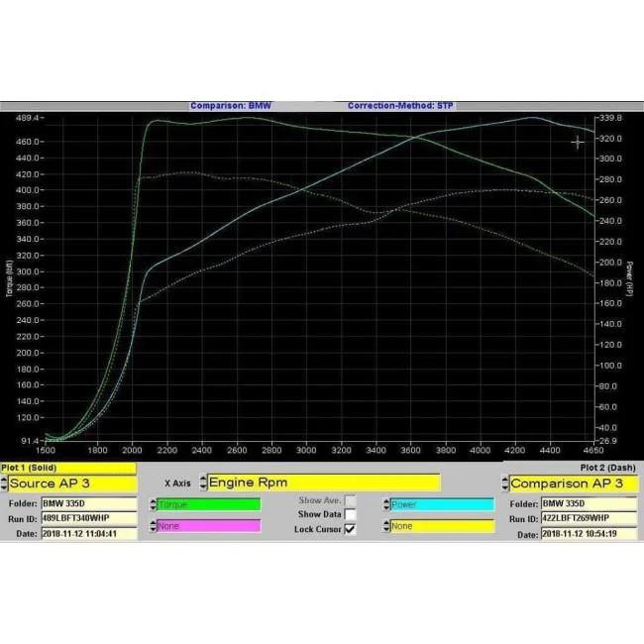Image resolution: width=644 pixels, height=644 pixels.
Task: Click the stepper arrows beside Power
Action: click(383, 504)
